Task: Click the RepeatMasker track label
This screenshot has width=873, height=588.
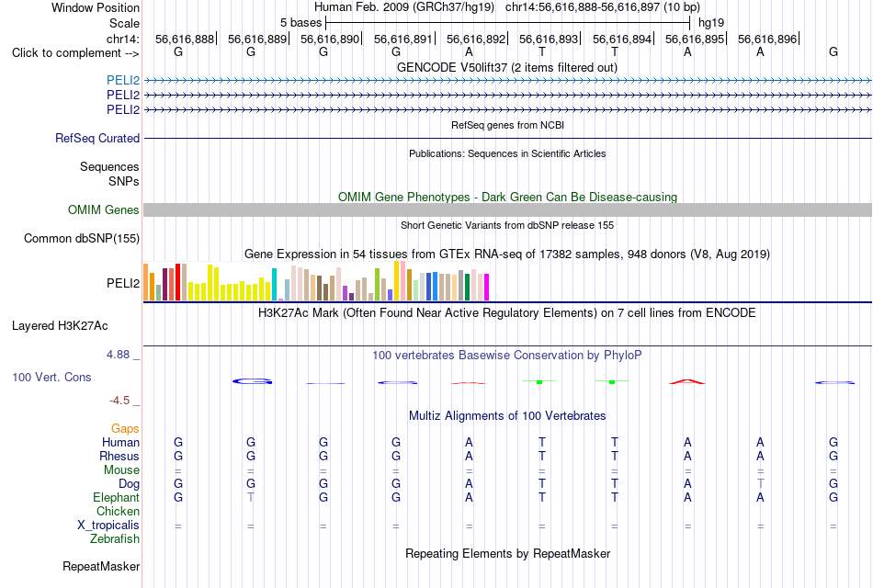Action: [x=101, y=566]
